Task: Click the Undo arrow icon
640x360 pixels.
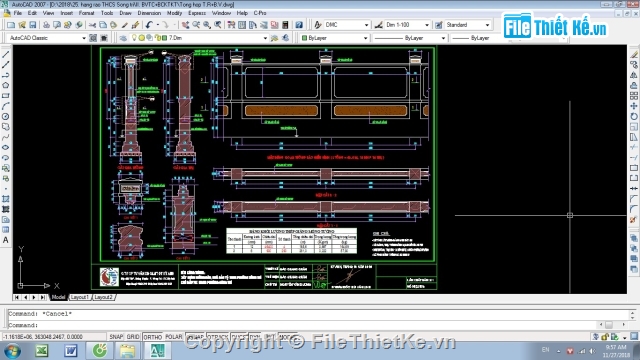Action: [149, 25]
